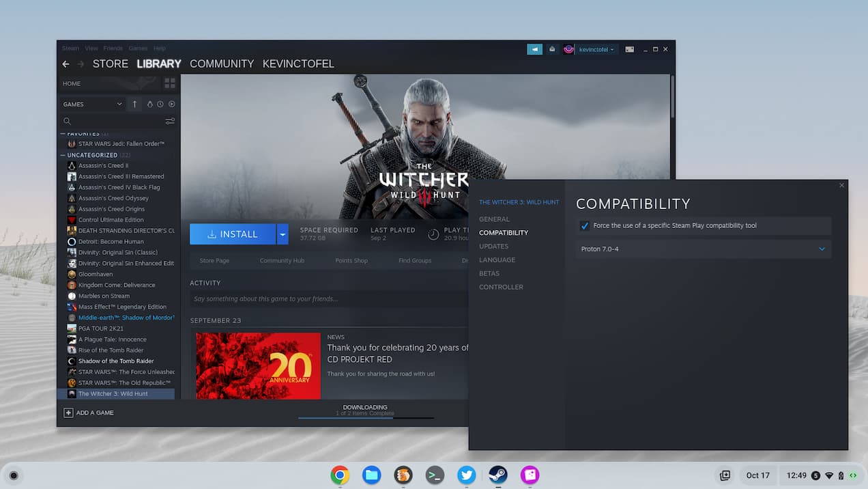Open the Games menu
Image resolution: width=868 pixels, height=489 pixels.
[139, 48]
